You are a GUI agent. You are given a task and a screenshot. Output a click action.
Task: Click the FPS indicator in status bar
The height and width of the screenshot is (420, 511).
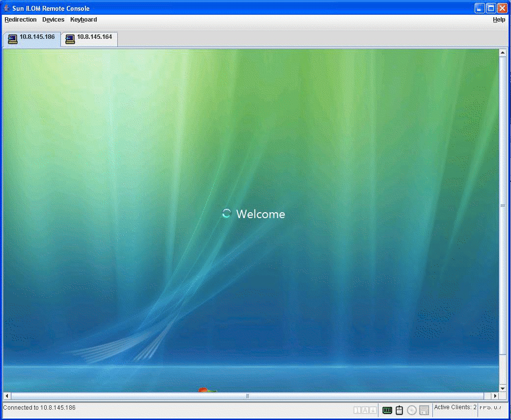point(491,407)
